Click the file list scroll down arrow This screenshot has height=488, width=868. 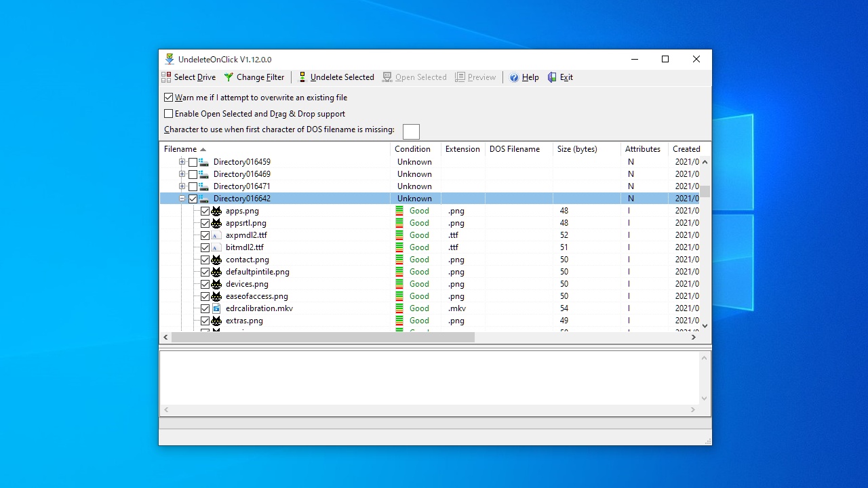coord(705,326)
